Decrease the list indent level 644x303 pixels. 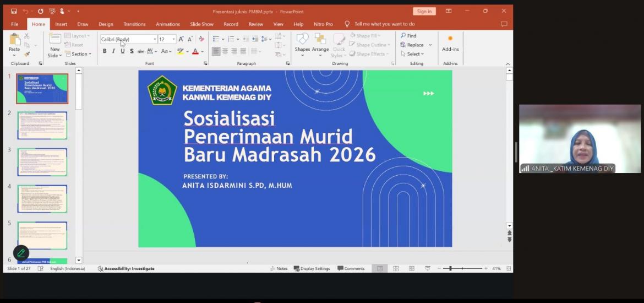pos(245,39)
